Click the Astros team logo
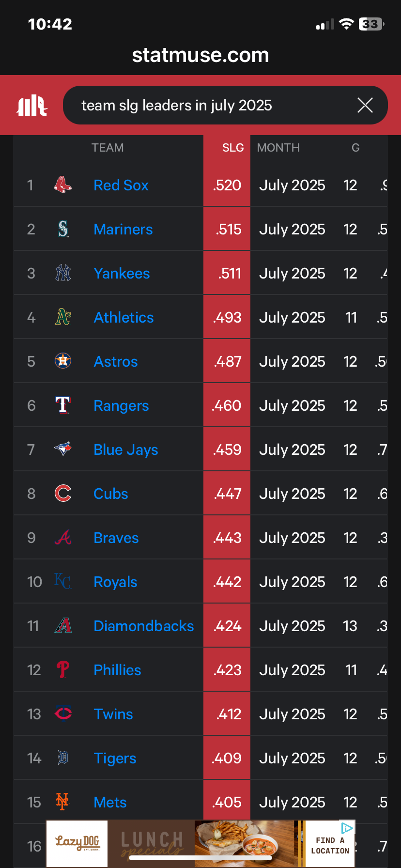 coord(63,361)
